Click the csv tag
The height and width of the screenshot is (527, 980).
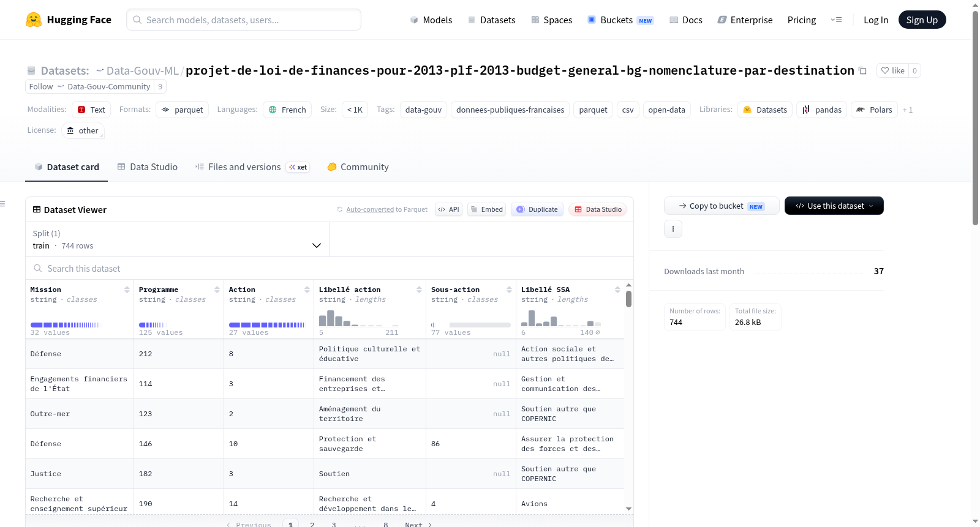[x=628, y=110]
